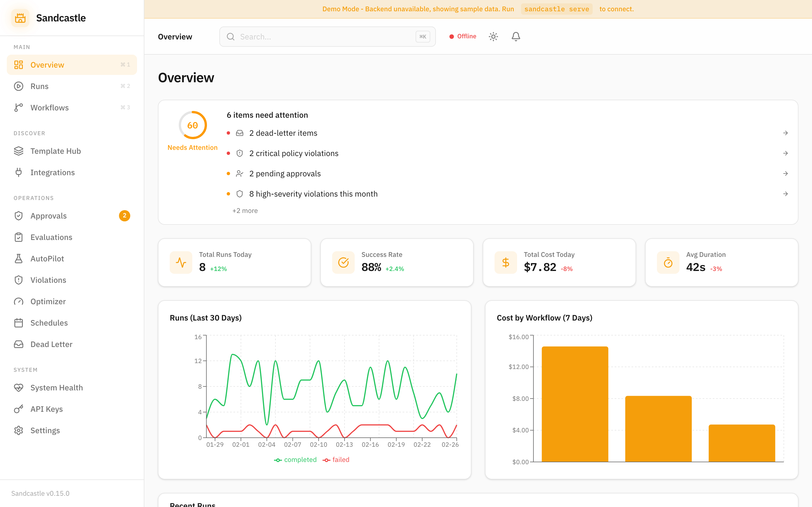The width and height of the screenshot is (812, 507).
Task: Select the Template Hub icon
Action: 18,151
